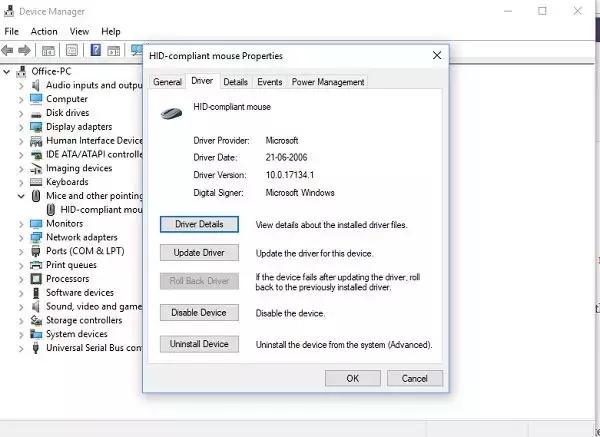Expand the Audio inputs and outputs category
The image size is (600, 437).
click(21, 86)
